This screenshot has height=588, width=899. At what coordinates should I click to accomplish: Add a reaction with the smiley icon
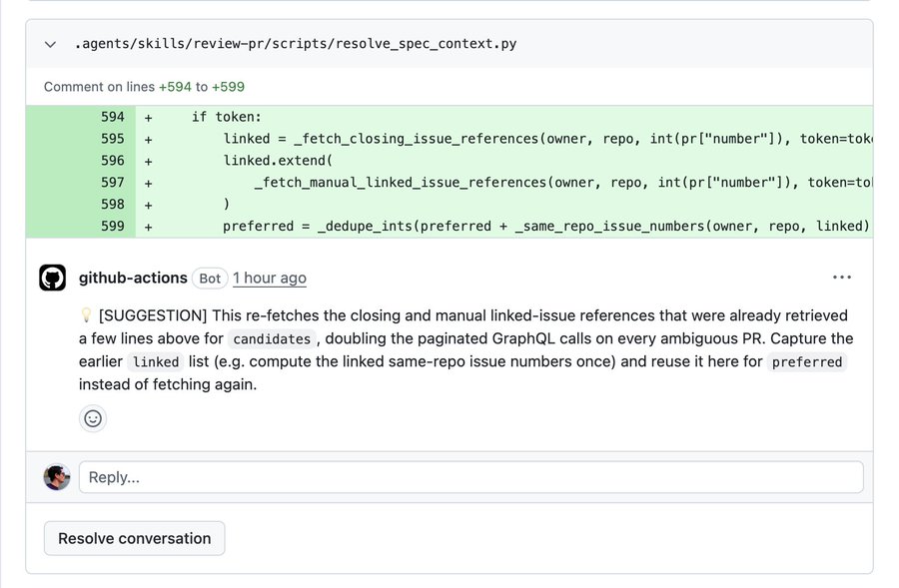pos(93,418)
